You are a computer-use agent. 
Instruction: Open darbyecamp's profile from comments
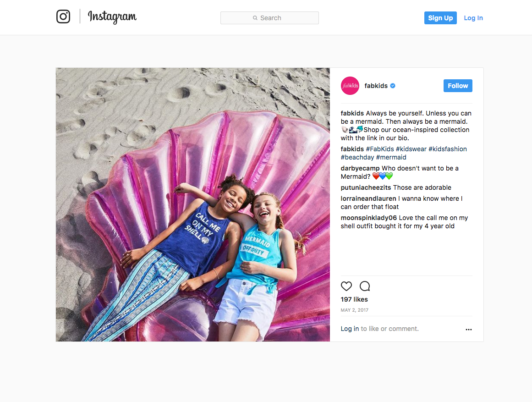click(360, 168)
